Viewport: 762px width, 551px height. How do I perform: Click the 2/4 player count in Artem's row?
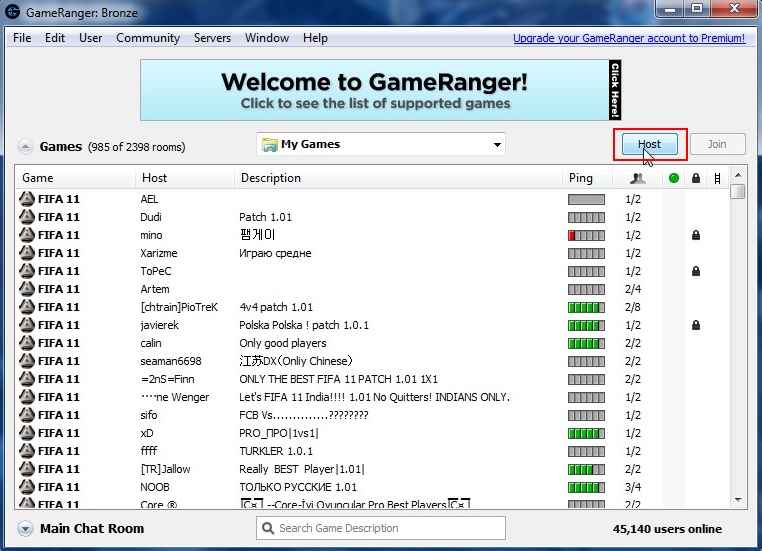(633, 289)
